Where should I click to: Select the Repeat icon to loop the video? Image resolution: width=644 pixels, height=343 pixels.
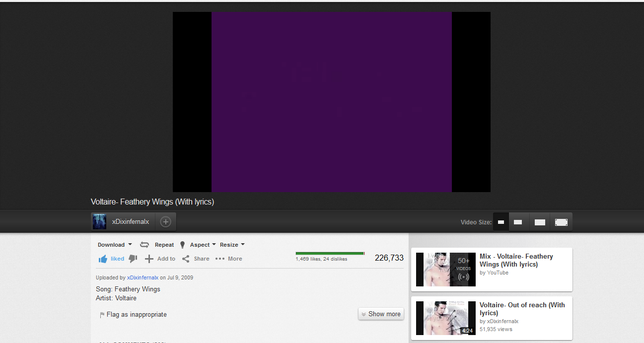coord(144,244)
